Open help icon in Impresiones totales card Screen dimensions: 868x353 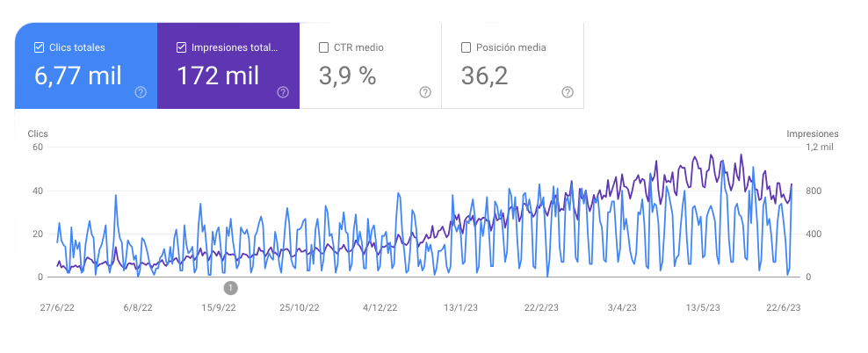283,92
